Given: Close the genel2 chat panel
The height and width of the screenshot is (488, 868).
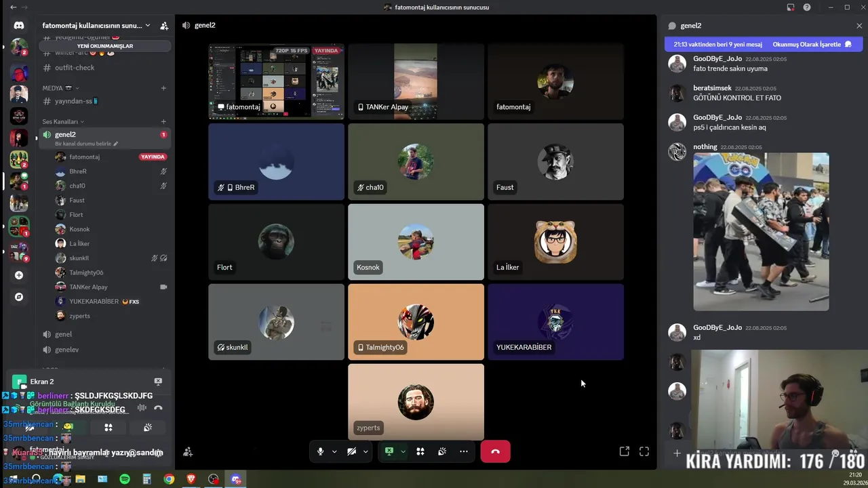Looking at the screenshot, I should click(859, 26).
